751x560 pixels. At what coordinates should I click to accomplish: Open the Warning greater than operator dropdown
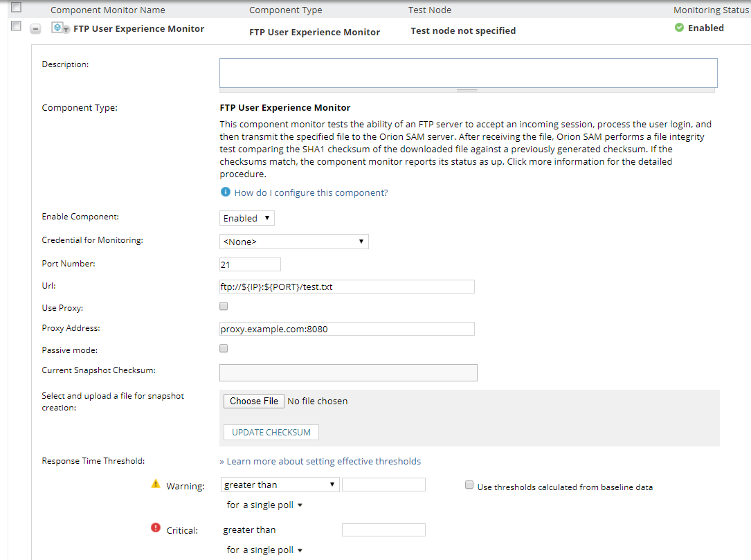coord(280,485)
